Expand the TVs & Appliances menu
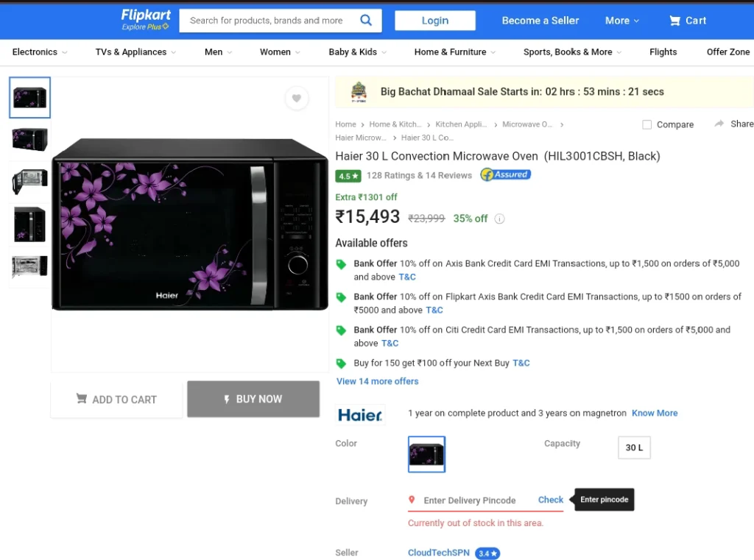Screen dimensions: 754x560 pyautogui.click(x=135, y=52)
